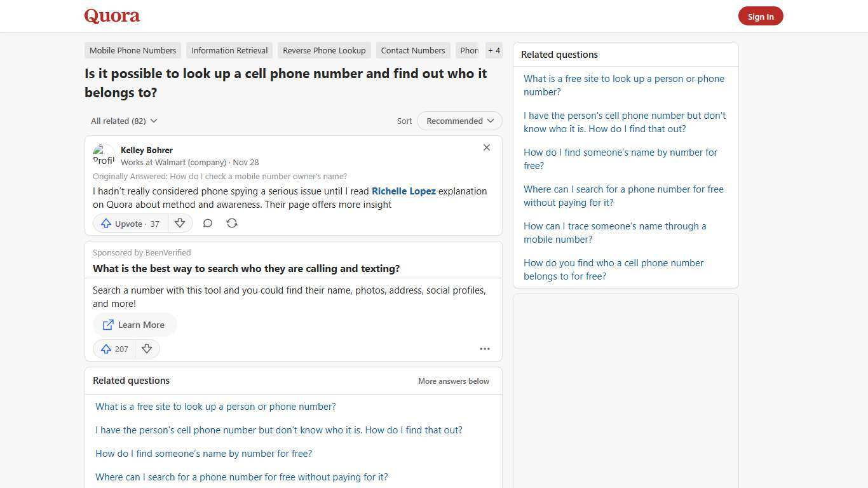The image size is (868, 488).
Task: Open comments on Kelley Bohrer's answer
Action: tap(208, 223)
